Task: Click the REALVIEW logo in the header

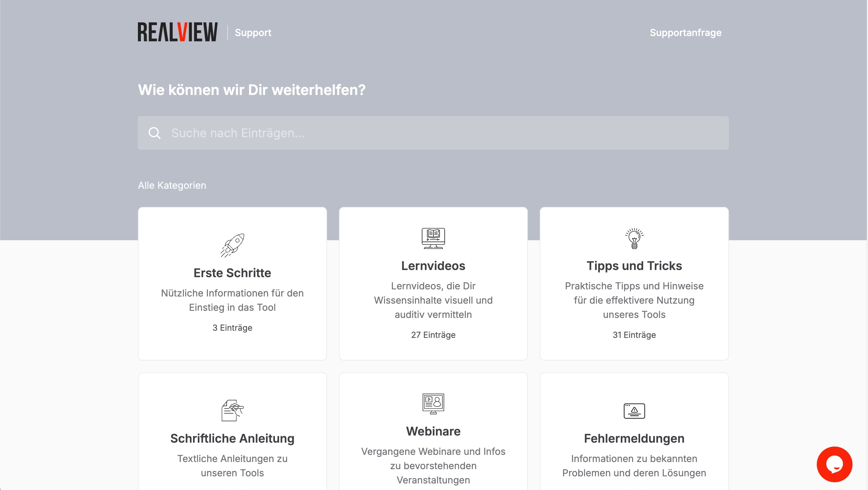Action: [178, 32]
